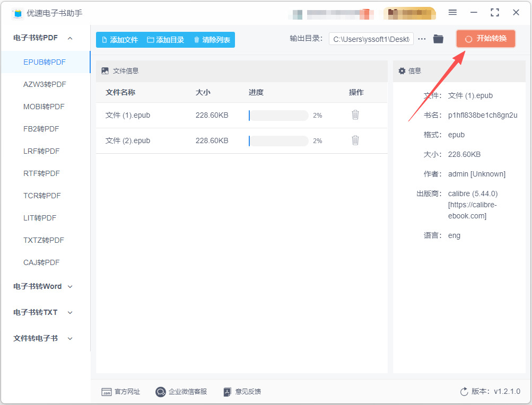Screen dimensions: 532x405
Task: Open the output folder icon
Action: click(438, 39)
